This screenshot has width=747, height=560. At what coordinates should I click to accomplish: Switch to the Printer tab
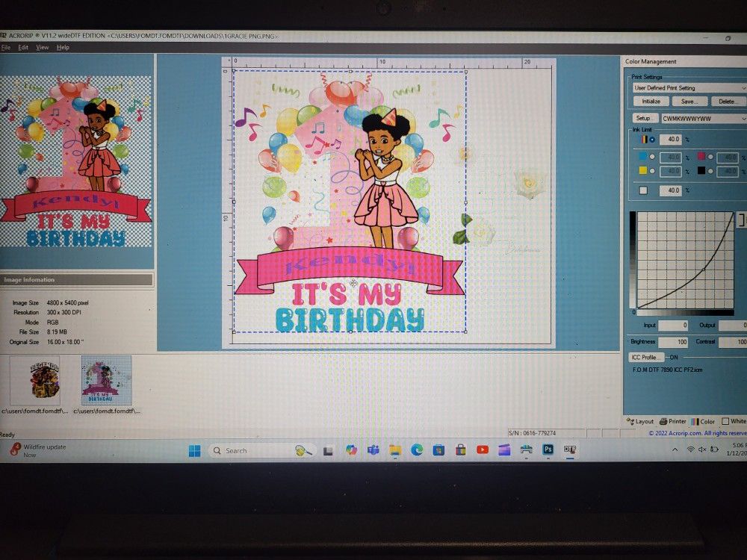pyautogui.click(x=673, y=421)
